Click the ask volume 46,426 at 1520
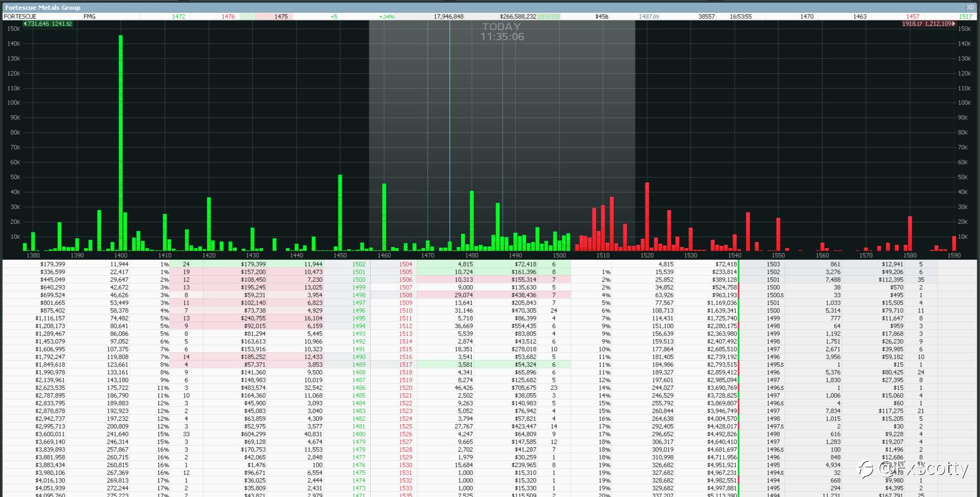The image size is (980, 497). point(464,388)
